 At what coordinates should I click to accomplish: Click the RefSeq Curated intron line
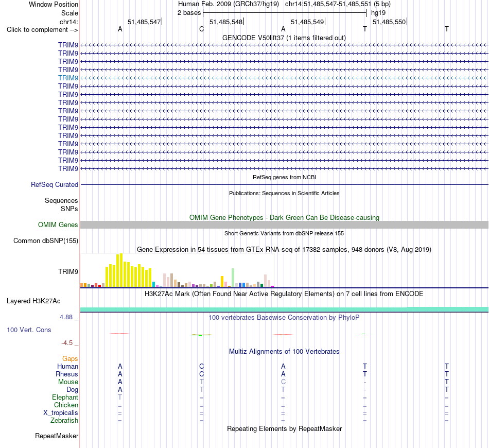(285, 185)
